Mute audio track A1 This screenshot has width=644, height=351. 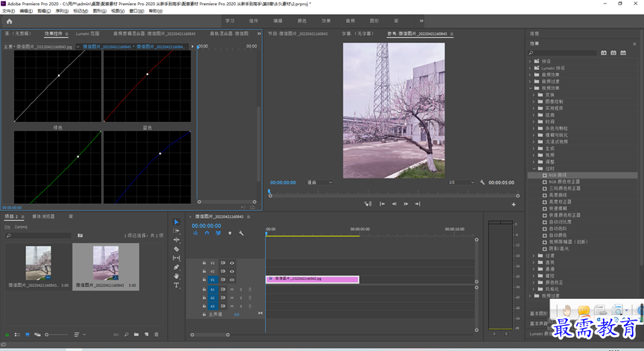(x=232, y=289)
